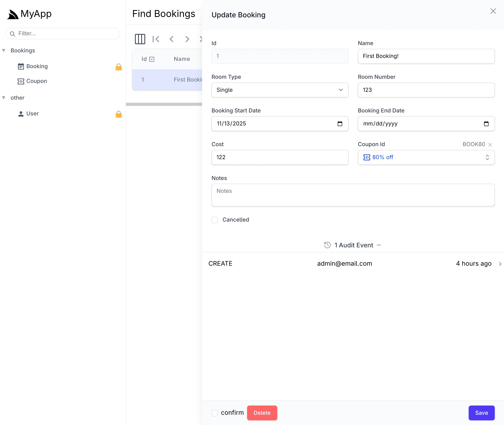Go to first page of results
This screenshot has height=425, width=504.
[156, 39]
